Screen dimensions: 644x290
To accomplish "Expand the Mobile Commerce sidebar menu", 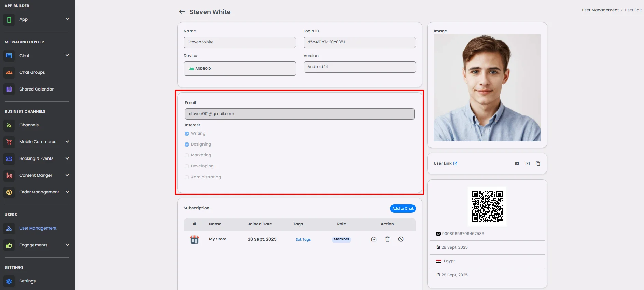I will coord(67,142).
